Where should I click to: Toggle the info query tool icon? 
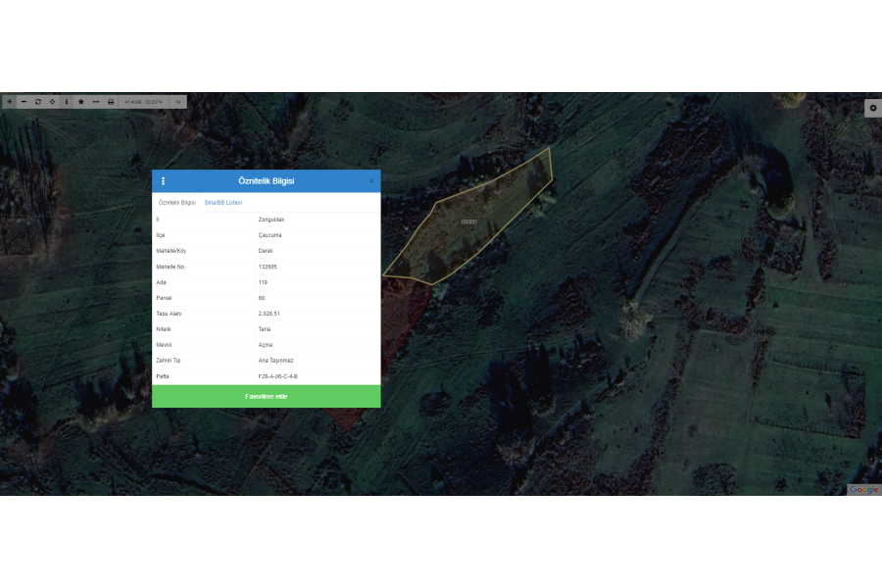coord(67,102)
